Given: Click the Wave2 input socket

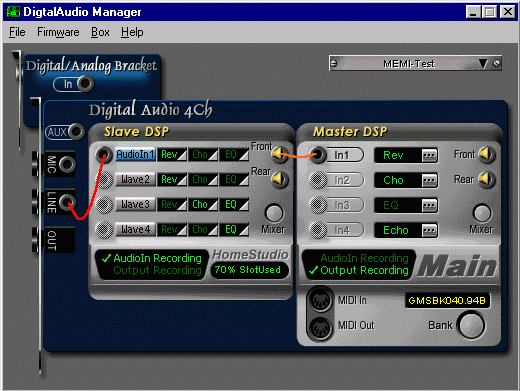Looking at the screenshot, I should tap(104, 180).
